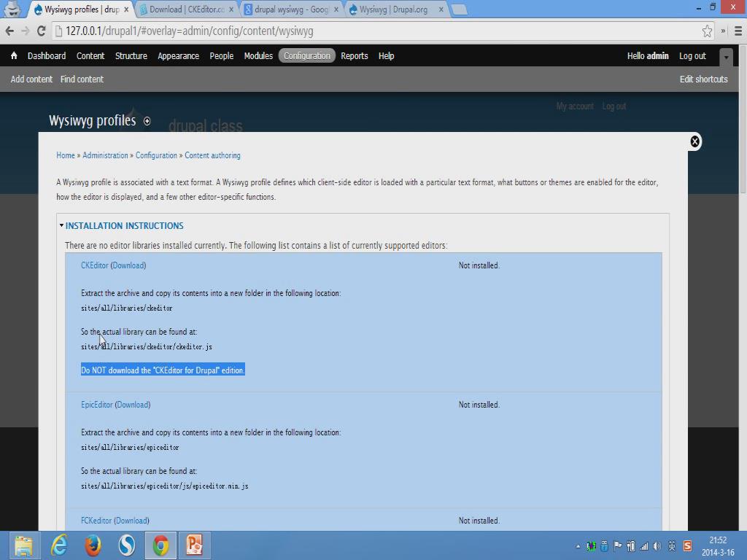Open the Structure admin menu

(x=131, y=55)
